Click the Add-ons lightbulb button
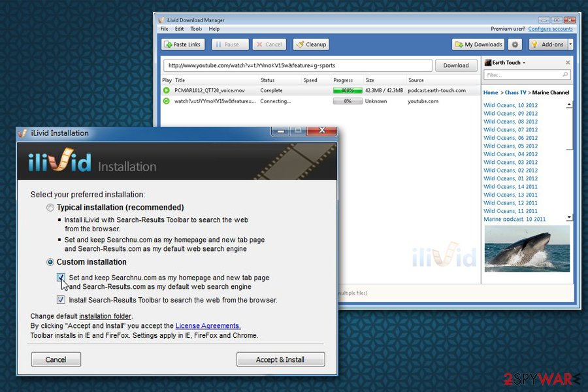Viewport: 588px width, 392px height. (548, 44)
